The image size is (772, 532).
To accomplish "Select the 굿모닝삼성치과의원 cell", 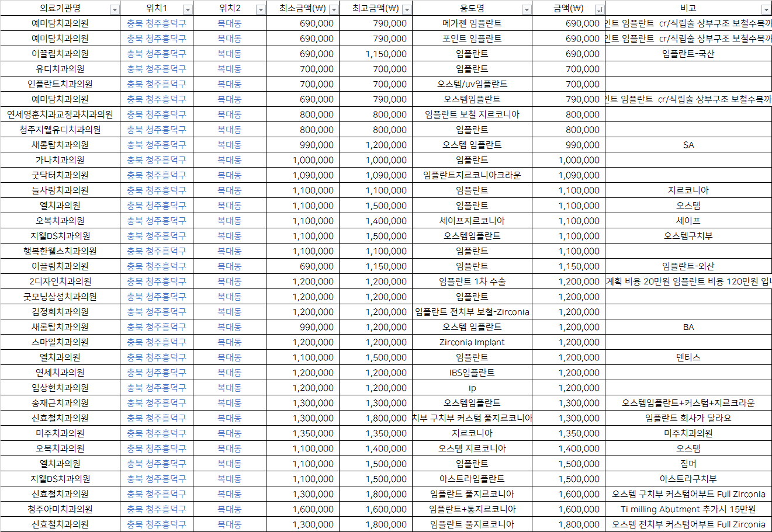I will pos(60,297).
